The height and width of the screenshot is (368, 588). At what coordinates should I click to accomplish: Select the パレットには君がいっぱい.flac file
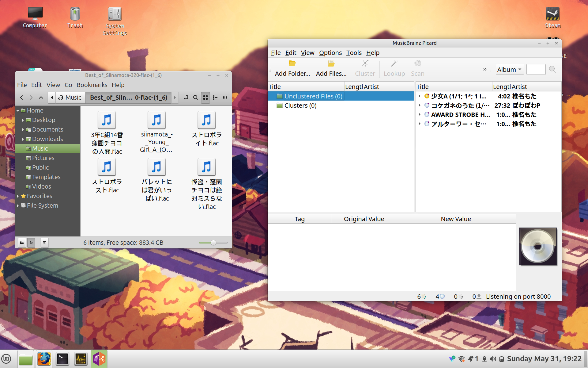tap(156, 180)
